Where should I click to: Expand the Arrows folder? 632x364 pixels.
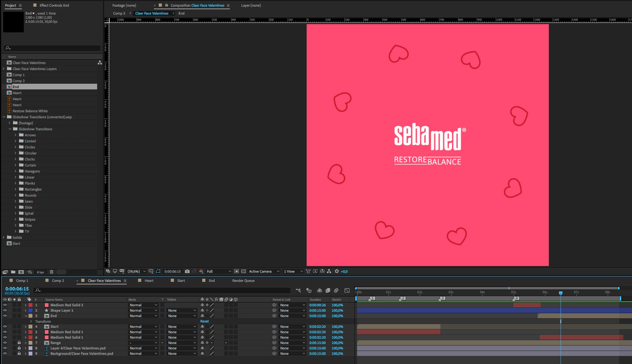[x=15, y=135]
